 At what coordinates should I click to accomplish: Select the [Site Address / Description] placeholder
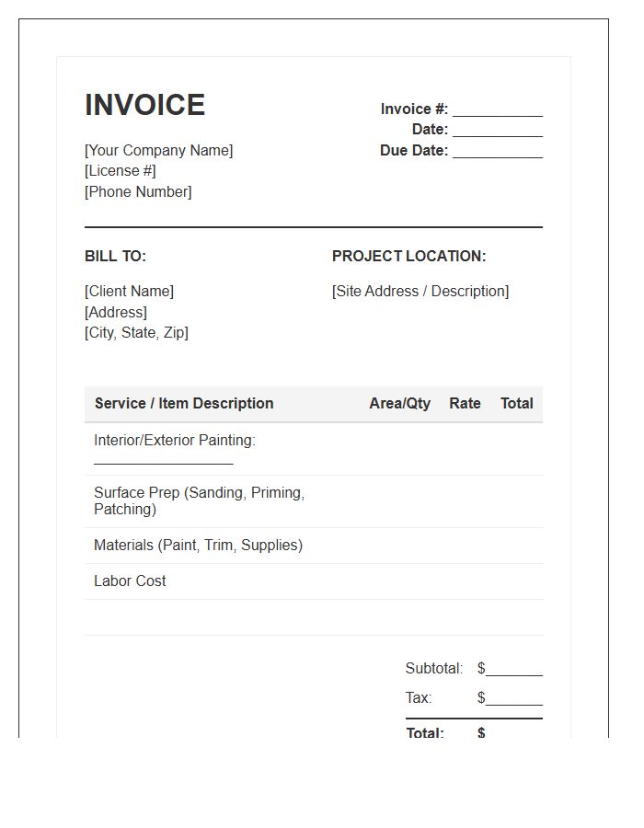[420, 292]
